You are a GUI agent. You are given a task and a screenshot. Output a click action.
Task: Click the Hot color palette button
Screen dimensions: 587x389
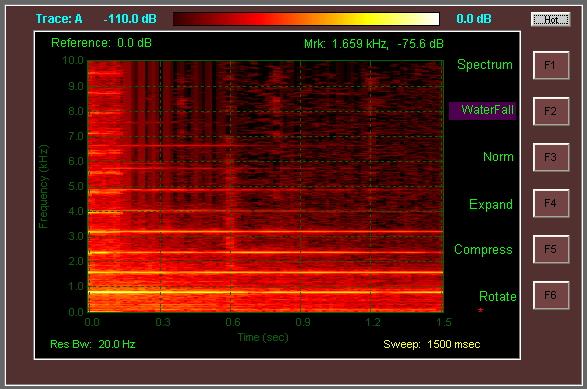click(x=550, y=19)
